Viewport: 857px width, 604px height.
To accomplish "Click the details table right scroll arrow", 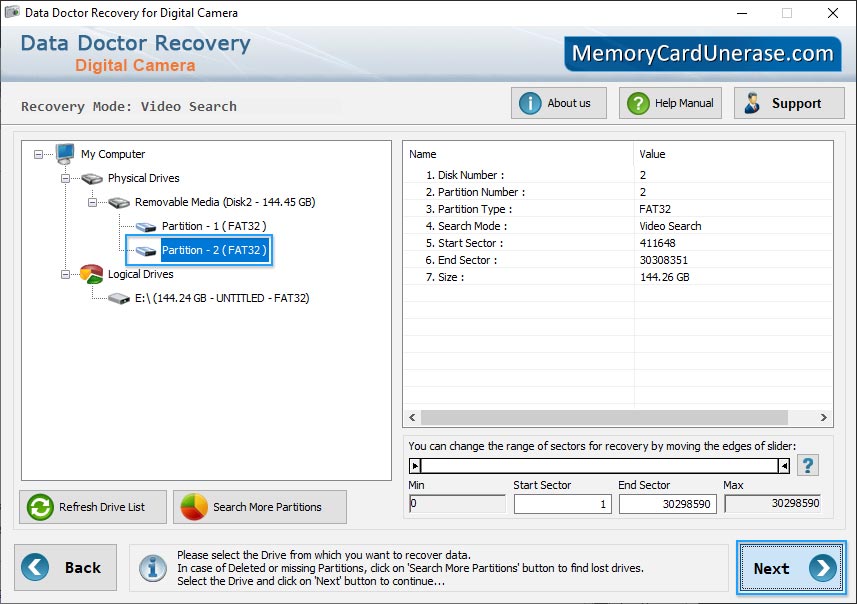I will pyautogui.click(x=823, y=418).
